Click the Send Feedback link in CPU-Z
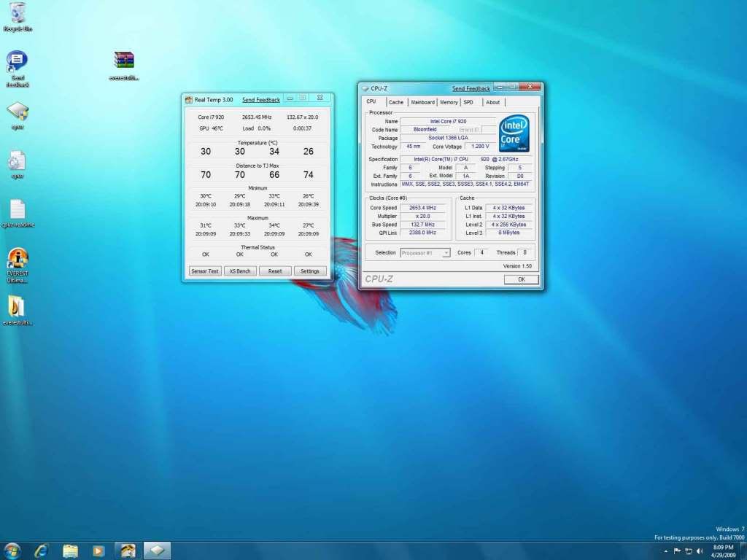This screenshot has width=747, height=560. [471, 88]
